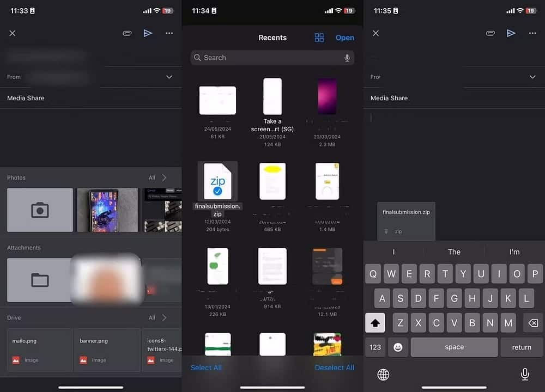Deselect the checked finalsubmission.zip file
This screenshot has height=392, width=545.
click(217, 181)
